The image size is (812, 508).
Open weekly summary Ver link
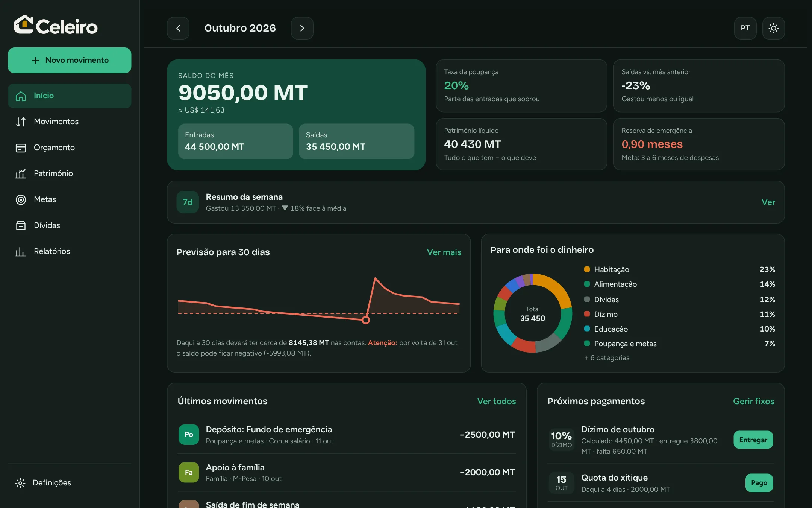tap(768, 202)
